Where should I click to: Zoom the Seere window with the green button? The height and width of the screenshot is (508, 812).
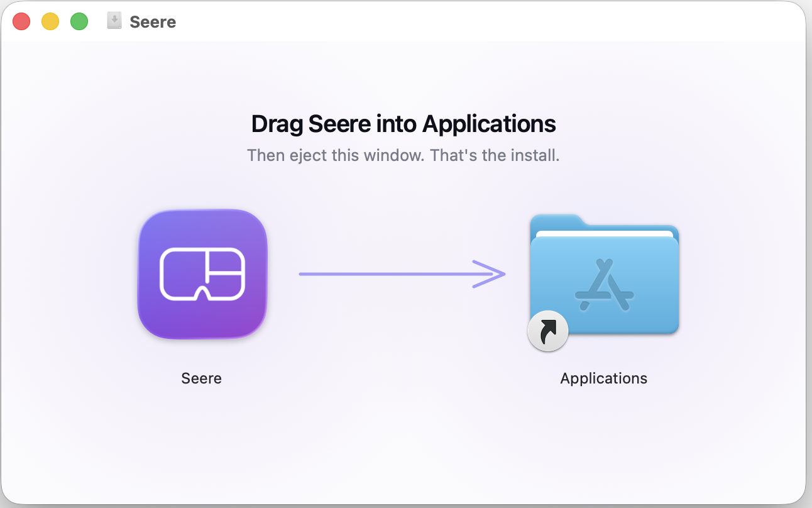(79, 21)
